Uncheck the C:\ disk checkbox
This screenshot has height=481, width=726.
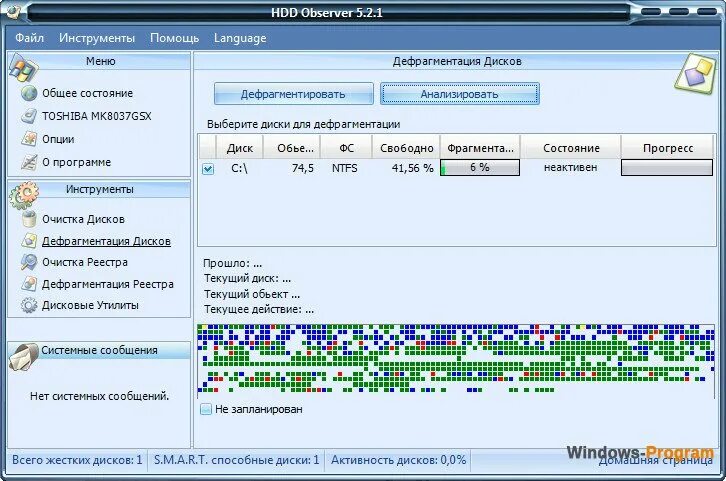pos(208,169)
